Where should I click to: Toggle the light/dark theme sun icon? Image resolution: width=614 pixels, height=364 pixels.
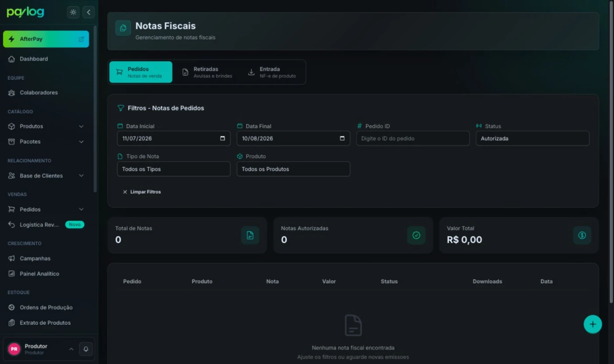73,12
